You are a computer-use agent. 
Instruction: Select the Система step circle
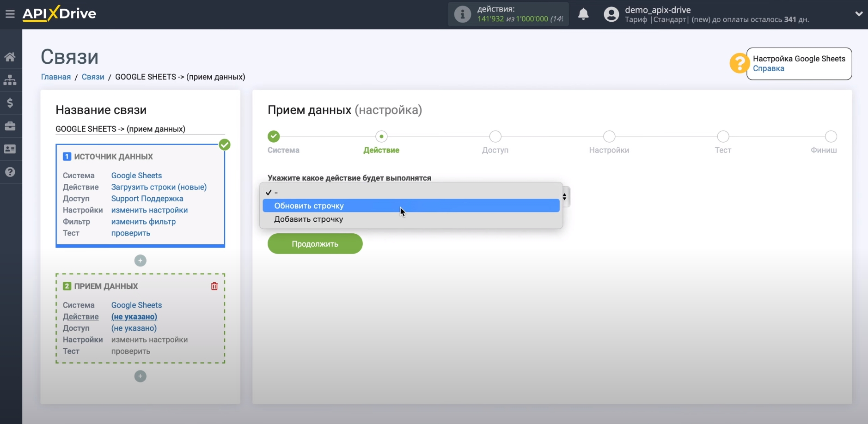point(274,136)
